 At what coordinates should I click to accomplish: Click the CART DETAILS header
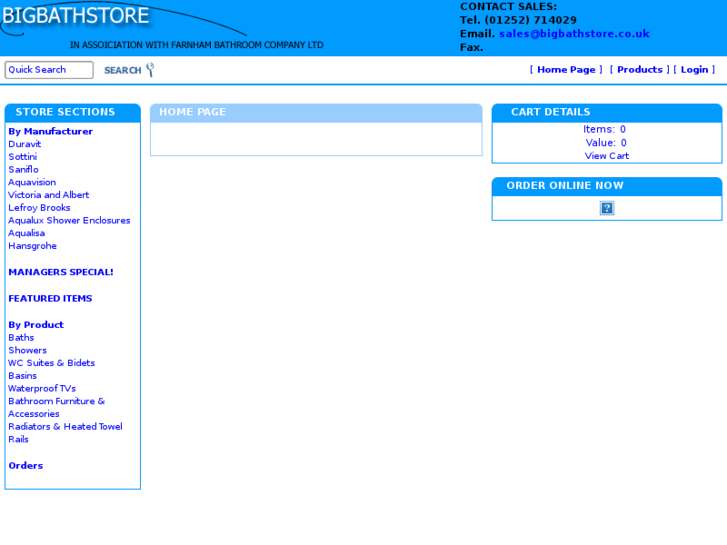[607, 112]
